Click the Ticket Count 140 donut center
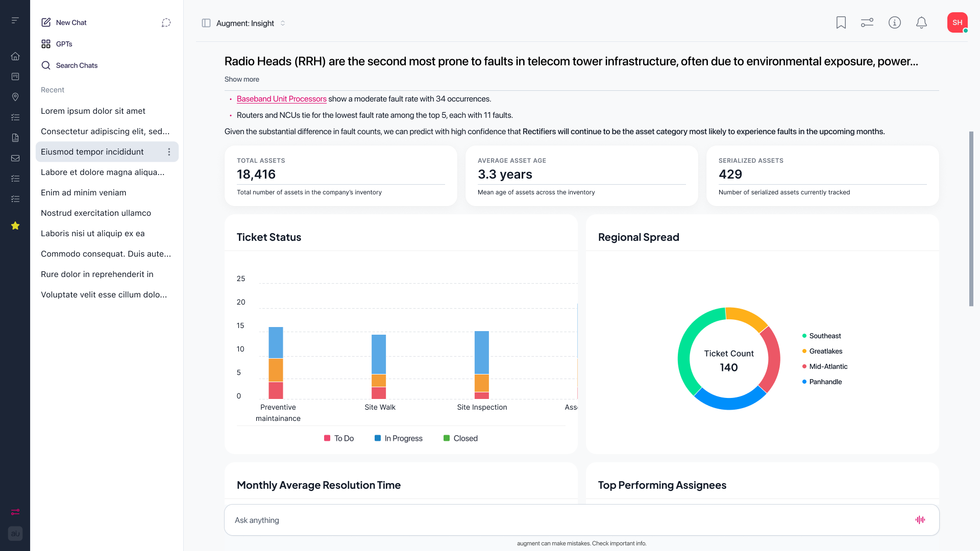Viewport: 980px width, 551px height. click(x=729, y=360)
